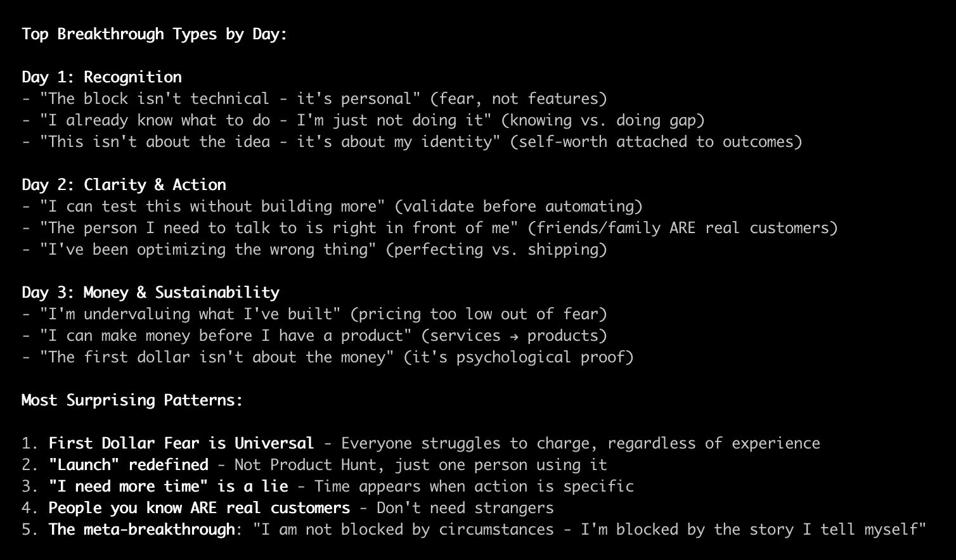Screen dimensions: 956x560
Task: Click the "make money before I have a product" line
Action: tap(314, 336)
